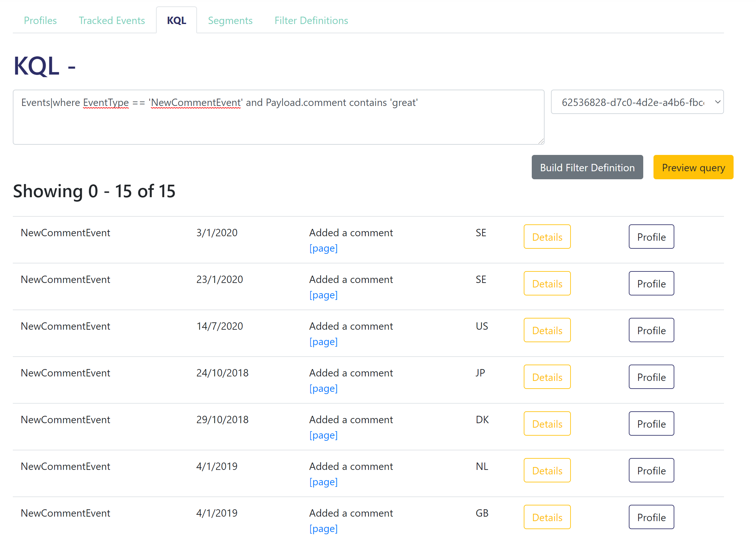Open the Profiles tab
756x540 pixels.
pos(40,20)
